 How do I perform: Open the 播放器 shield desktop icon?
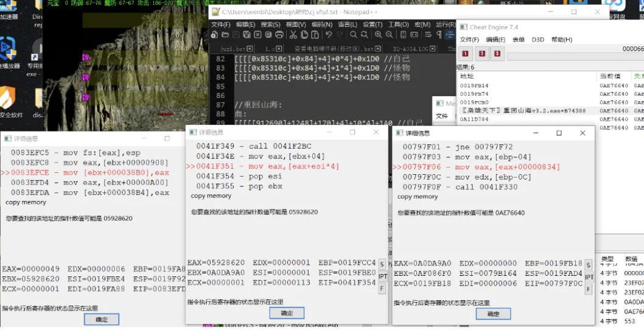(9, 52)
